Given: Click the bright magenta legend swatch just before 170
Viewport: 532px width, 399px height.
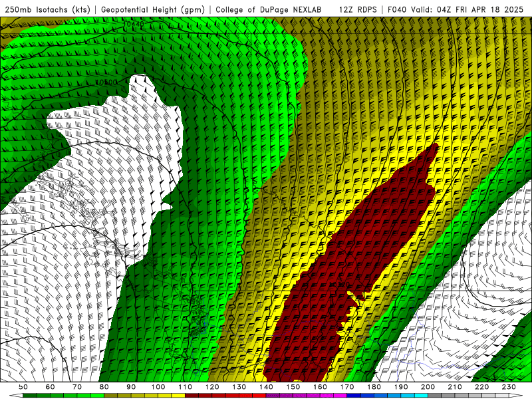Looking at the screenshot, I should pos(340,396).
